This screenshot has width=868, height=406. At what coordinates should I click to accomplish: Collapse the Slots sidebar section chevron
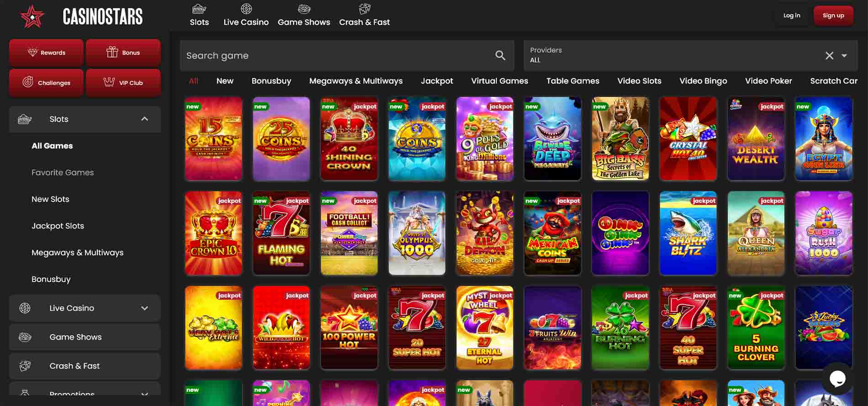[x=145, y=119]
